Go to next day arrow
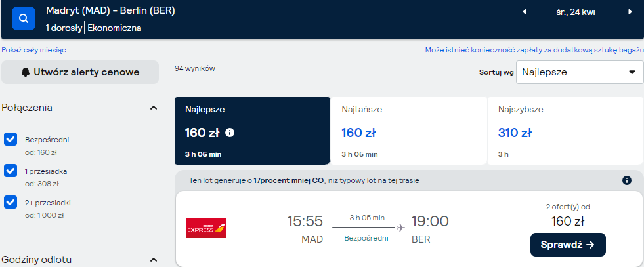This screenshot has width=644, height=267. 630,12
